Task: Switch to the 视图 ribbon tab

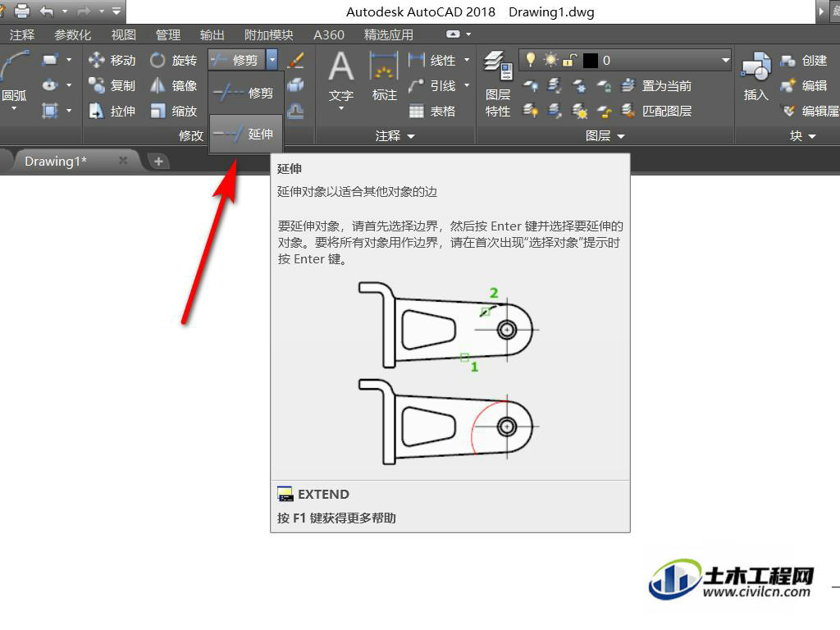Action: tap(124, 34)
